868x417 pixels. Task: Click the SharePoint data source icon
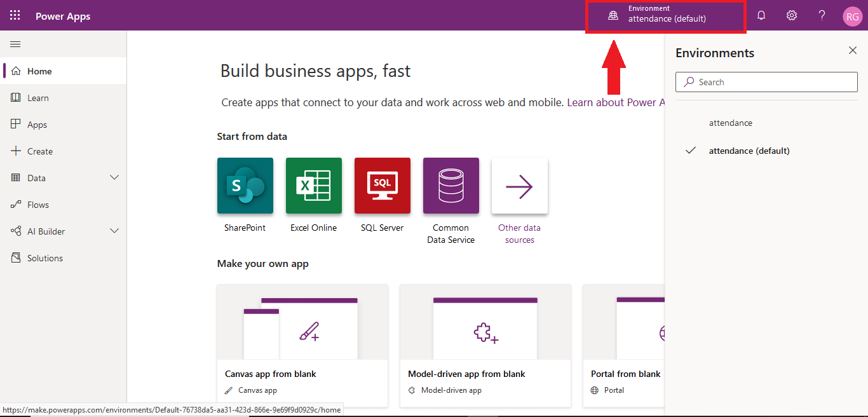245,186
